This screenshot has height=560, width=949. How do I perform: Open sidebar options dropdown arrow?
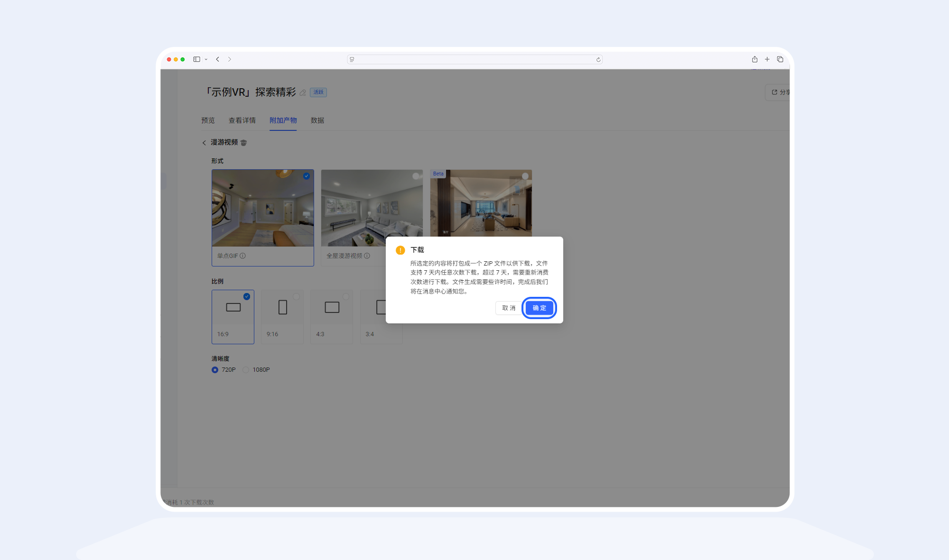(x=206, y=59)
